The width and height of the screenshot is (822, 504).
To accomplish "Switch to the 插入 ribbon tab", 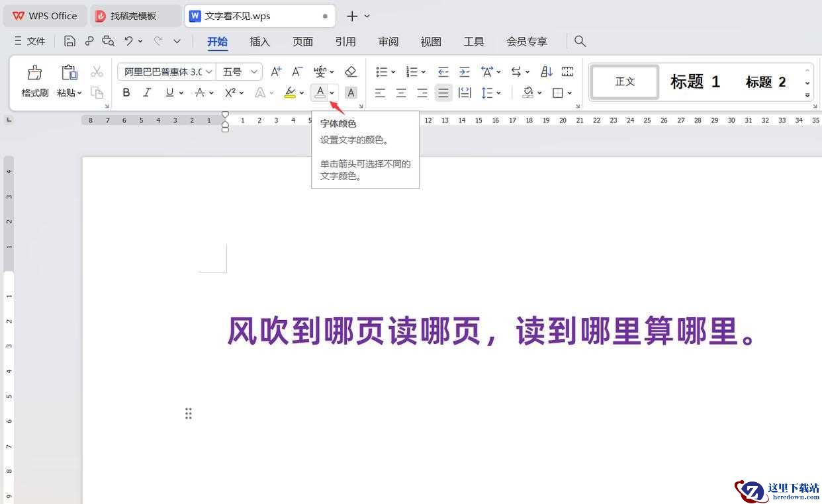I will point(259,41).
